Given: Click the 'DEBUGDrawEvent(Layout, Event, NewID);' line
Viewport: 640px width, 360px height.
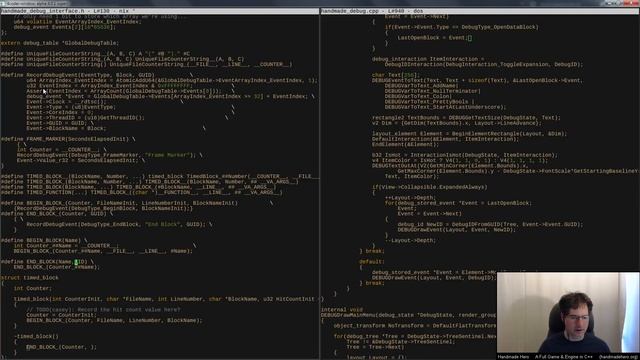Looking at the screenshot, I should tap(456, 229).
